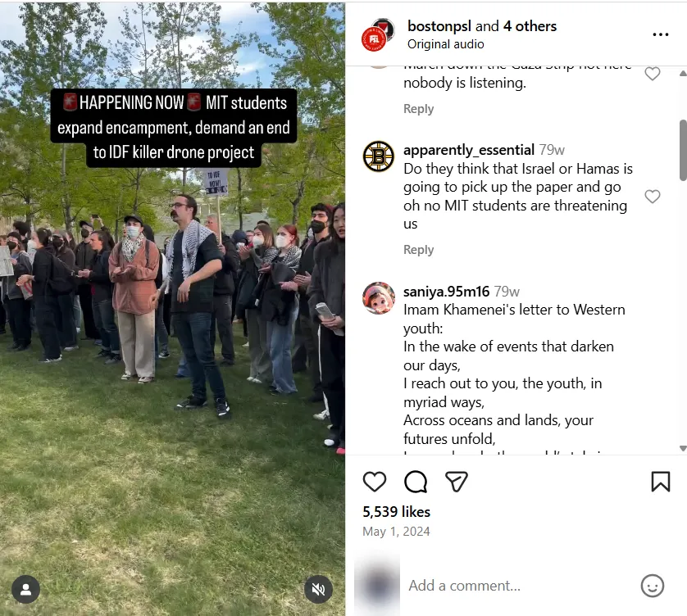Share post via paper plane icon

point(456,482)
